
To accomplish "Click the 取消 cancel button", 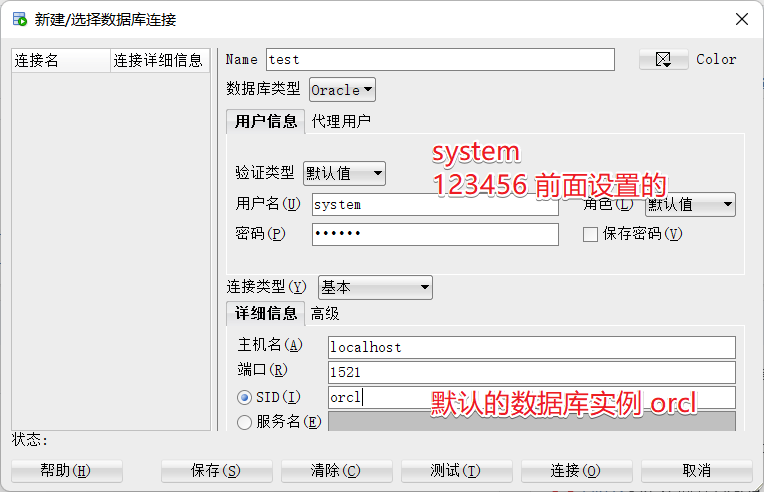I will tap(696, 471).
